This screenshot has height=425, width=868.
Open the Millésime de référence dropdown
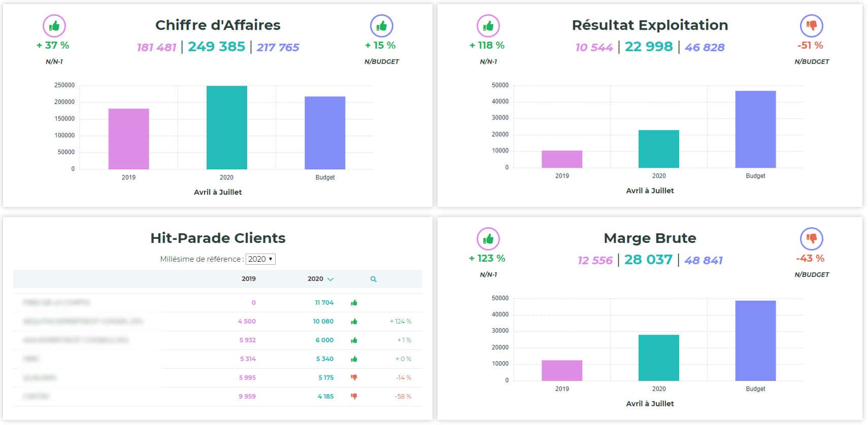(x=260, y=259)
